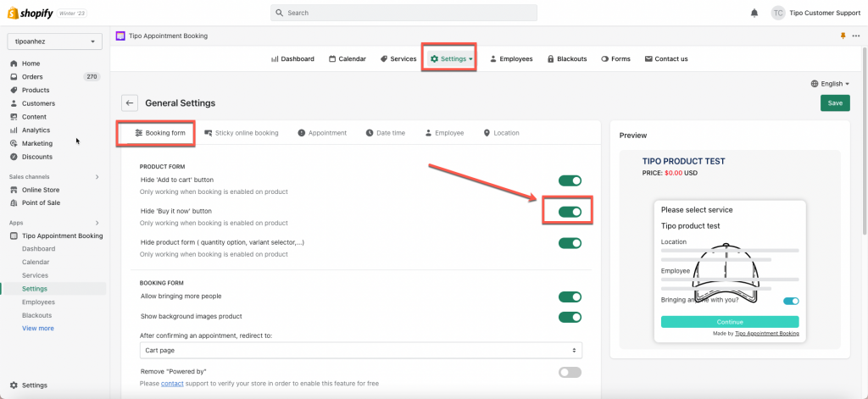This screenshot has height=399, width=868.
Task: Click the Customers person icon
Action: (14, 103)
